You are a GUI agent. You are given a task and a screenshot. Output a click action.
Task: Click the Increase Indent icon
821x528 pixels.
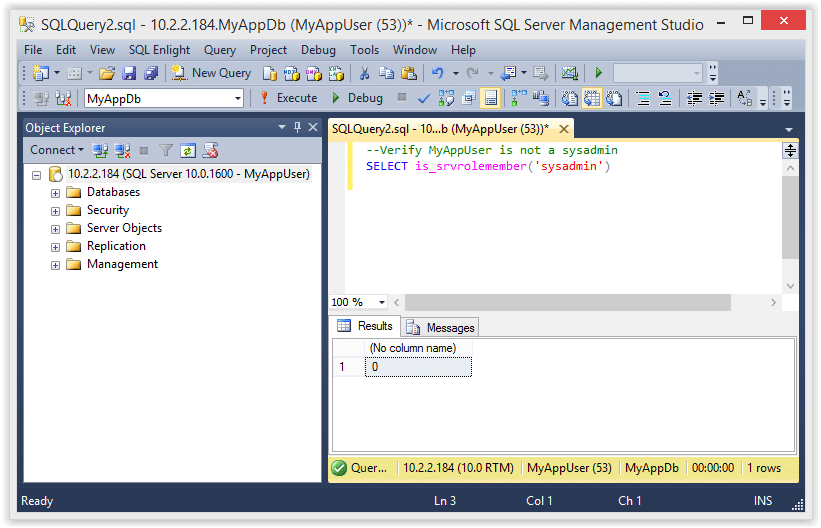coord(716,98)
